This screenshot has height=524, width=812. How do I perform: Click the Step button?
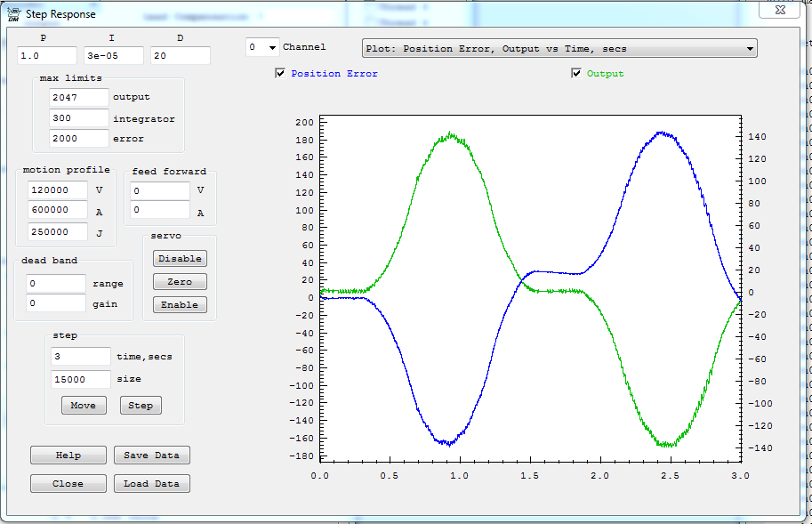(x=141, y=406)
